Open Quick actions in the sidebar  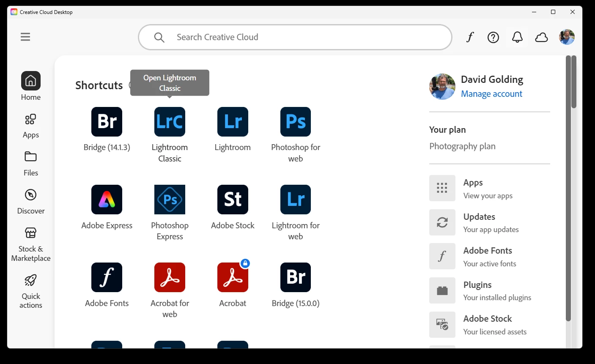[x=31, y=291]
